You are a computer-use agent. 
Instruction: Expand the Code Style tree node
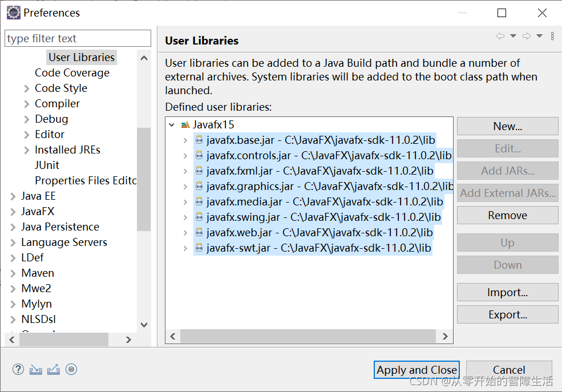click(26, 88)
